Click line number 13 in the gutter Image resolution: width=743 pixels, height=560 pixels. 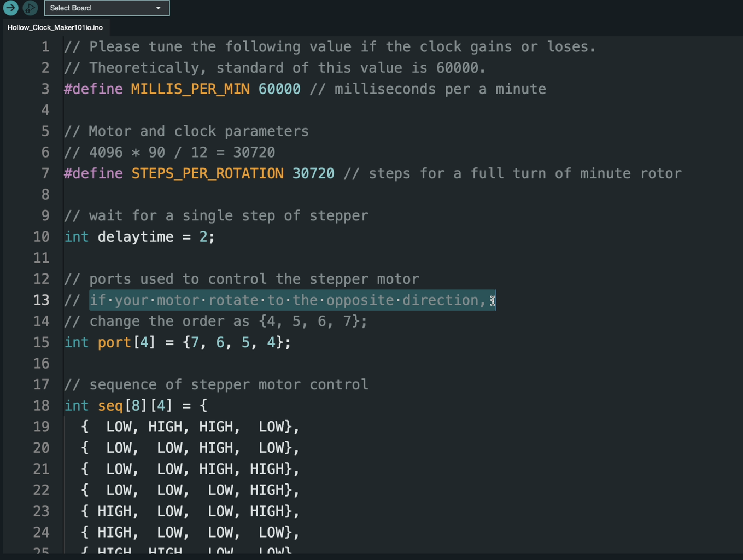[41, 300]
